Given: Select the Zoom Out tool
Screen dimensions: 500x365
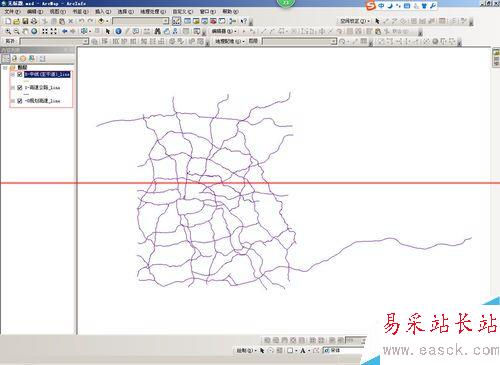Looking at the screenshot, I should coord(16,31).
